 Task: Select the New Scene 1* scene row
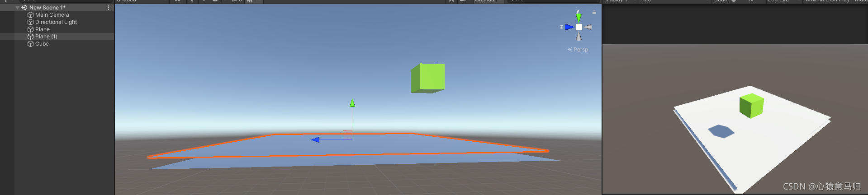pyautogui.click(x=57, y=8)
